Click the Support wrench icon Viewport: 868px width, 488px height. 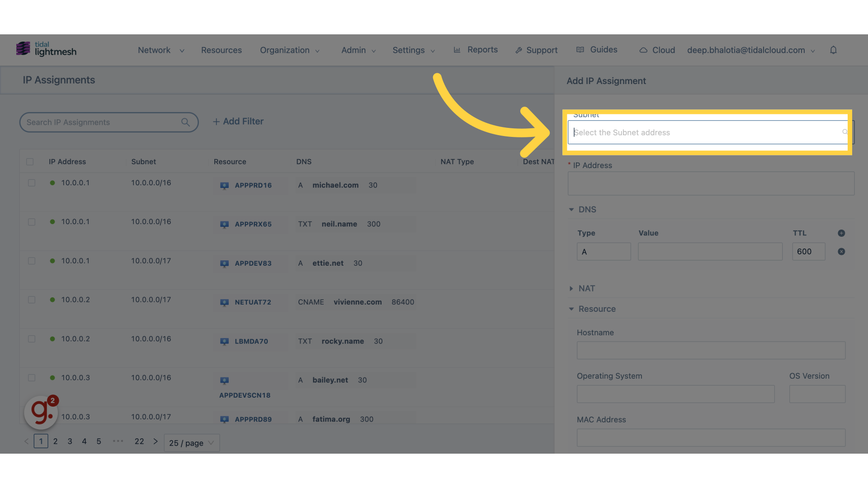(519, 51)
